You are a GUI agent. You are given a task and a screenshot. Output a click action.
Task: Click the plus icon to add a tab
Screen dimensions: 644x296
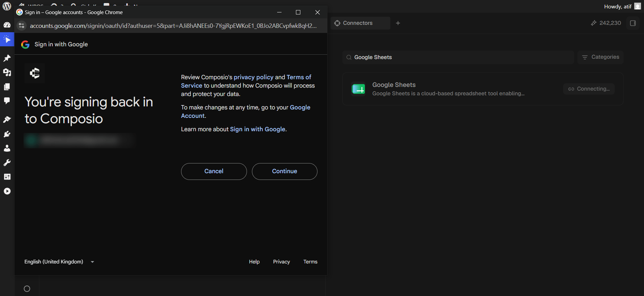(398, 23)
